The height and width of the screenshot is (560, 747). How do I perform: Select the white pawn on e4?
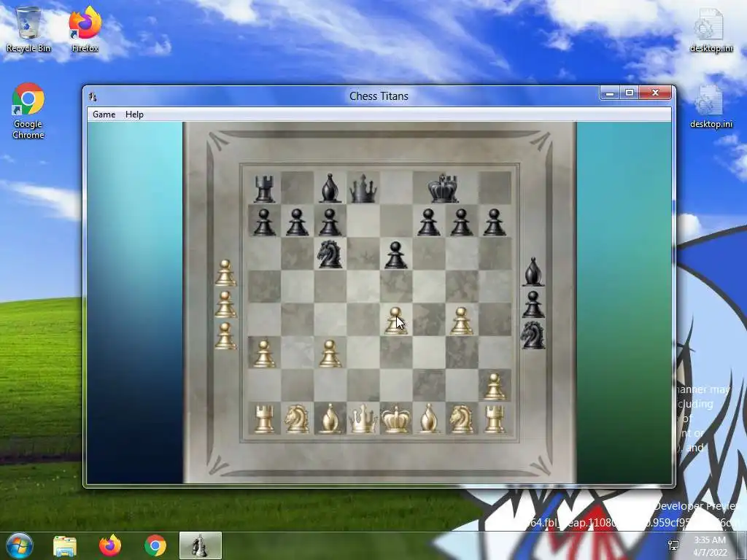(396, 321)
